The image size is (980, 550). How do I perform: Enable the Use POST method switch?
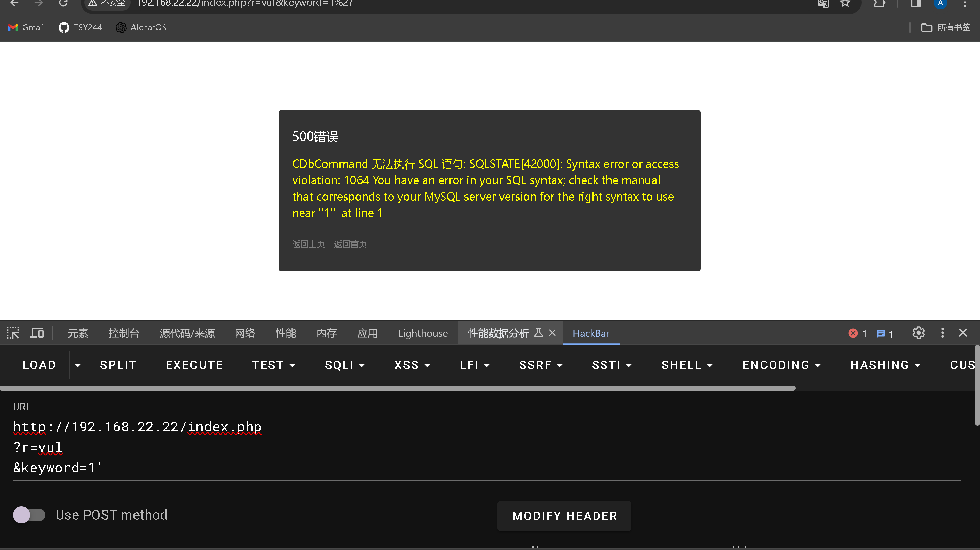click(x=29, y=515)
